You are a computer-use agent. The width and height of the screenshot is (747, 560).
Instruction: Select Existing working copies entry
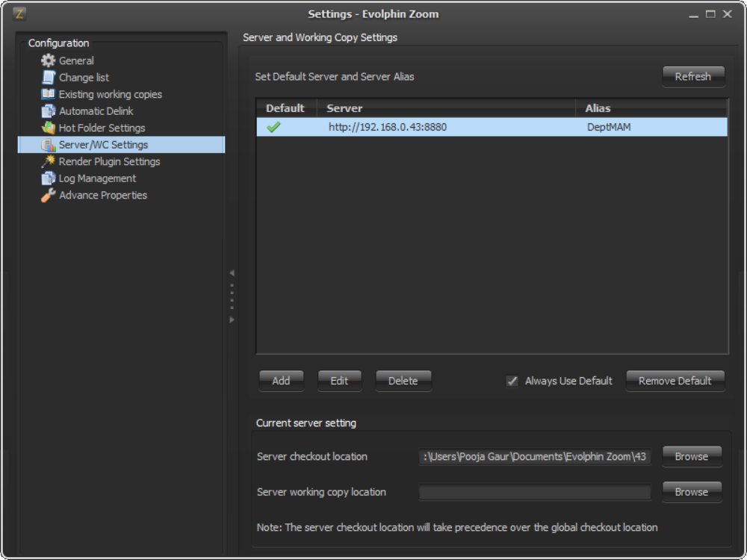111,94
